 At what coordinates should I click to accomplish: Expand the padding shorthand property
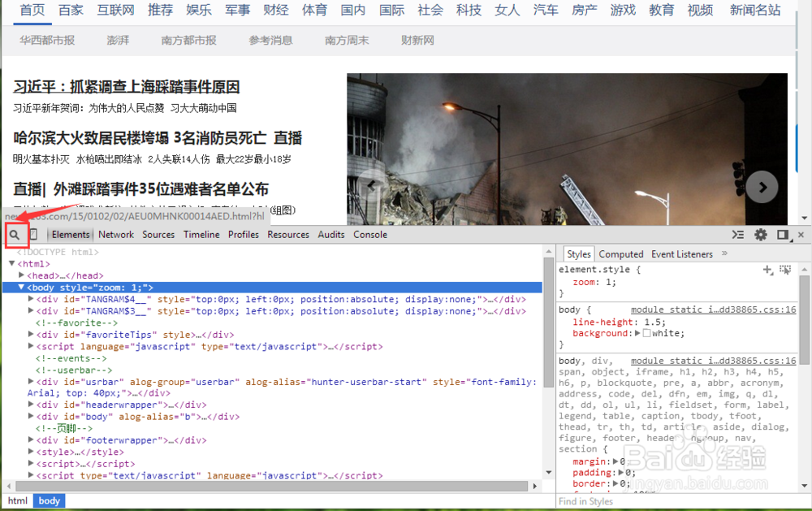tap(620, 472)
